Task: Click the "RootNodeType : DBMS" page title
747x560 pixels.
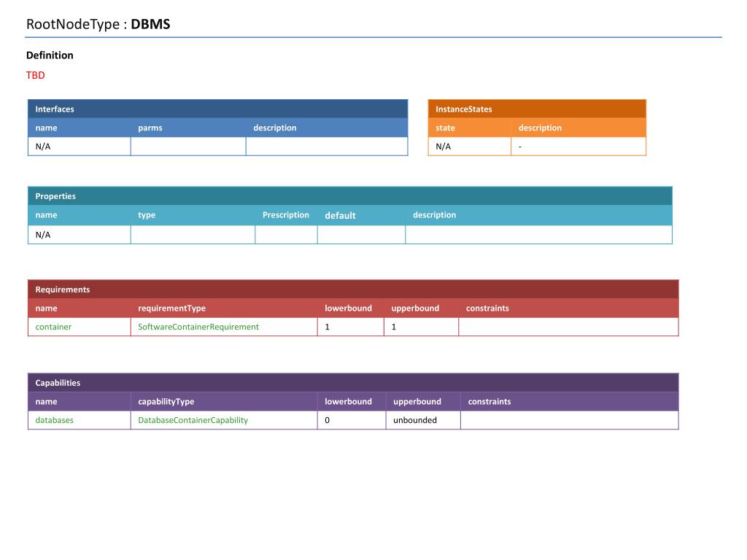Action: [98, 24]
